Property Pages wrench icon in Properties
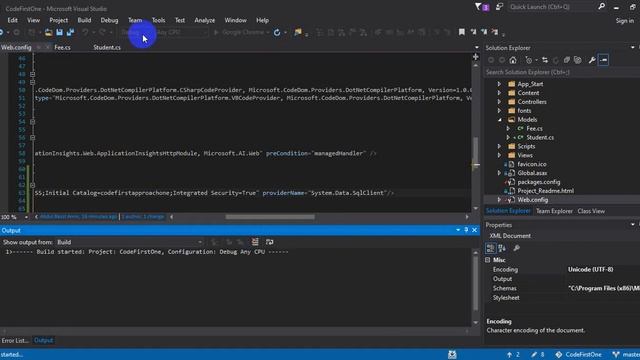The width and height of the screenshot is (640, 360). (x=516, y=248)
